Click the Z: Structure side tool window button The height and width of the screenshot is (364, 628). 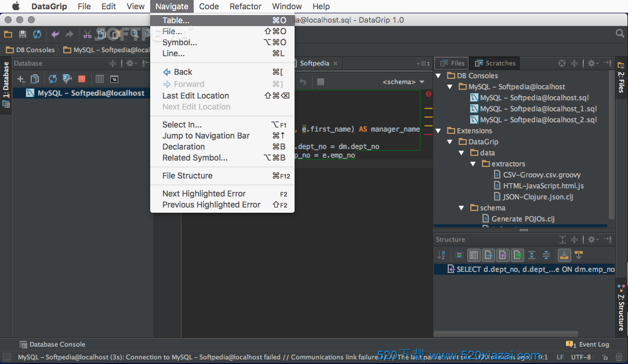(621, 308)
